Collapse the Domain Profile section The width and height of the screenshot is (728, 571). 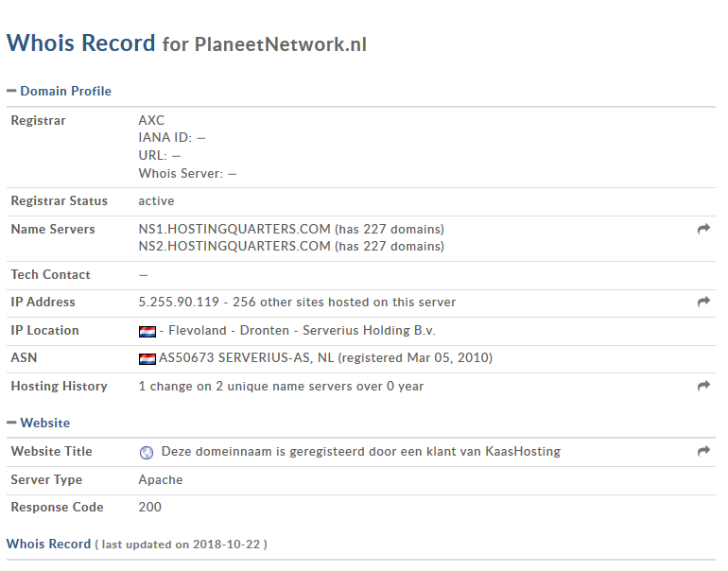[11, 91]
